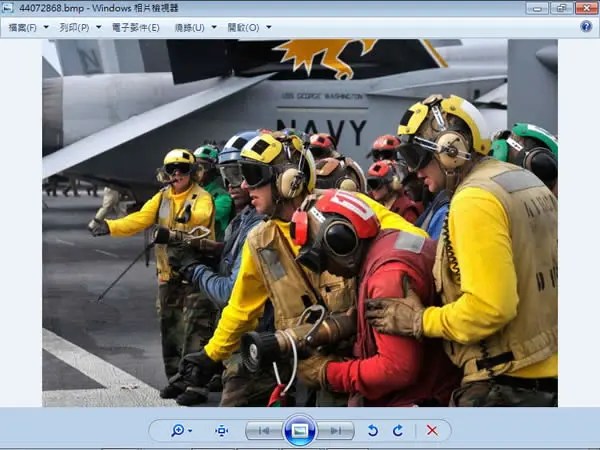600x450 pixels.
Task: Go to the next photo
Action: pyautogui.click(x=336, y=431)
